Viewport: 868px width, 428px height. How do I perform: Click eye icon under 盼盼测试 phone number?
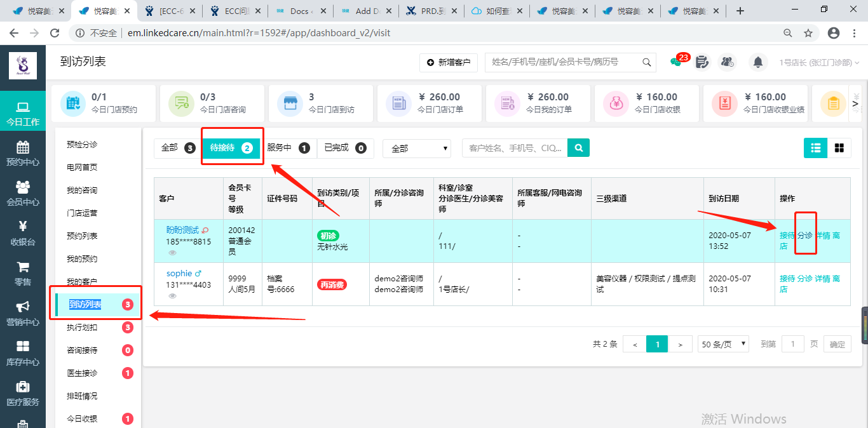[x=173, y=253]
